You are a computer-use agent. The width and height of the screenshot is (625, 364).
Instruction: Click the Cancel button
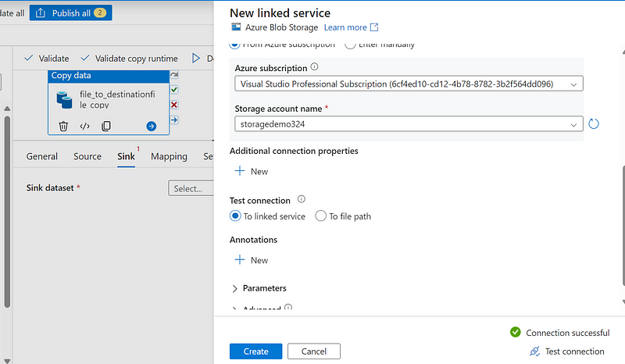pos(314,352)
